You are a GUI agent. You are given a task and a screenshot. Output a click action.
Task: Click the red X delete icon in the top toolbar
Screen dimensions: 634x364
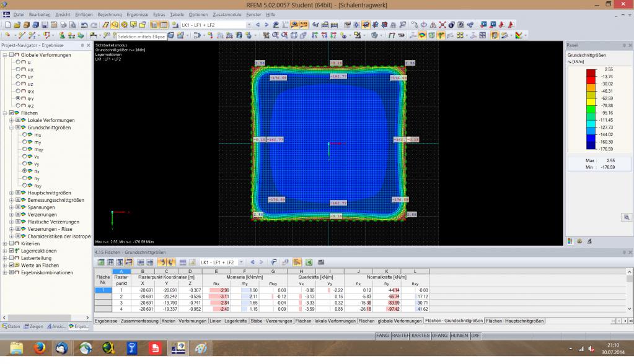(442, 25)
